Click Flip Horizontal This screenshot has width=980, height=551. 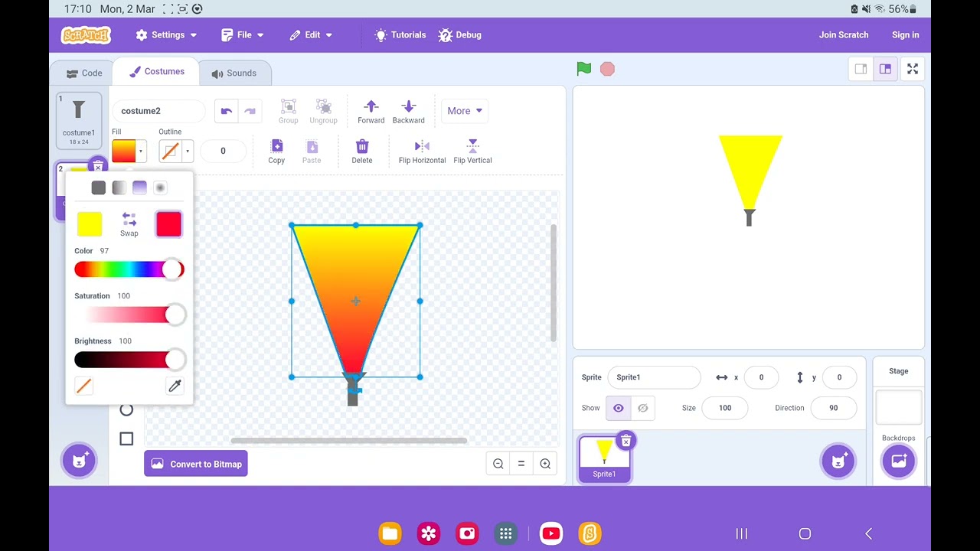(422, 151)
